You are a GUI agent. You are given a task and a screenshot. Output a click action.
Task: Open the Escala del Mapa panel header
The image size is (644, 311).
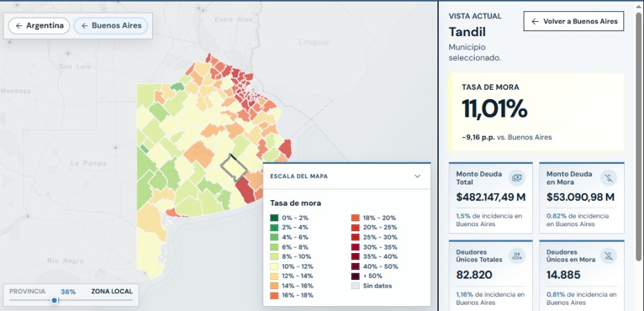(347, 176)
